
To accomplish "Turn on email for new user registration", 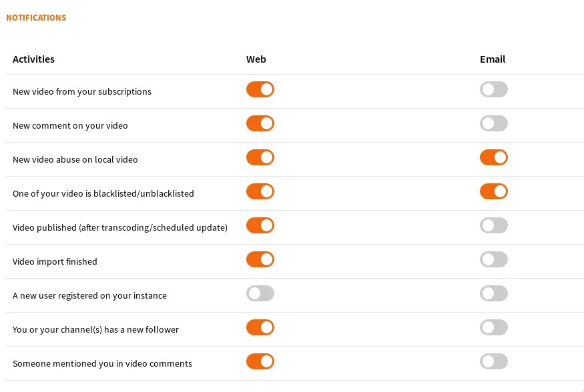I will [x=493, y=293].
